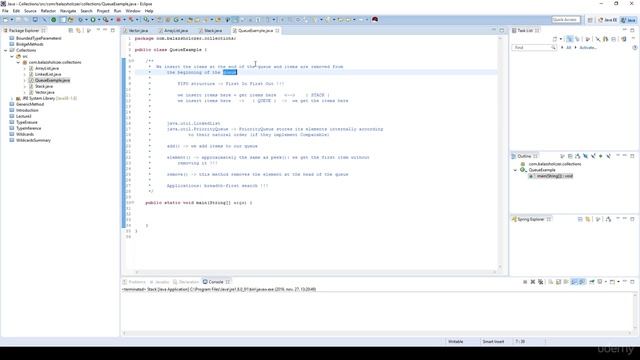Collapse all in Outline toolbar
The width and height of the screenshot is (640, 360).
coord(570,156)
